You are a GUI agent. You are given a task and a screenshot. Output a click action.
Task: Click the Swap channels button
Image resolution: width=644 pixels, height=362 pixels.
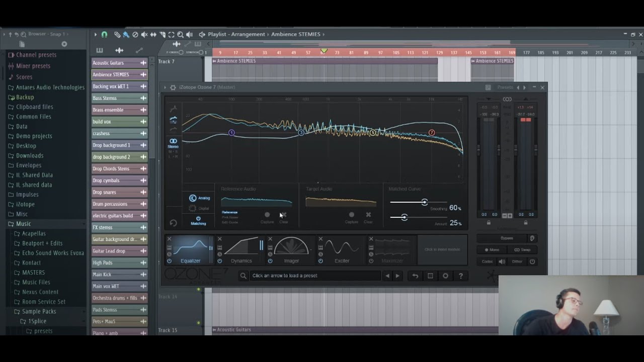[x=522, y=250]
